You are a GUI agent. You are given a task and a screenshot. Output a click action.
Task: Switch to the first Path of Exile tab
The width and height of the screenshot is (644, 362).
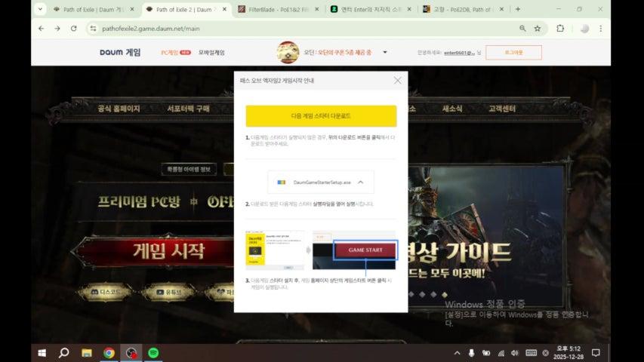click(x=91, y=9)
